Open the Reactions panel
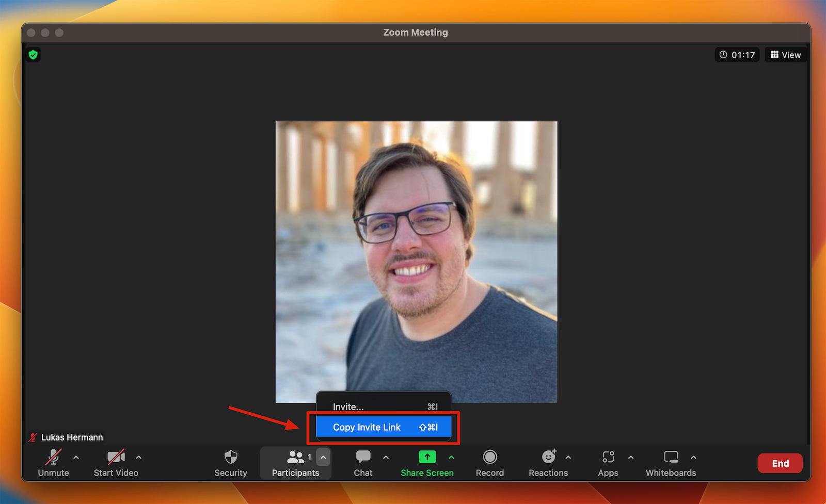The width and height of the screenshot is (826, 504). (x=548, y=463)
